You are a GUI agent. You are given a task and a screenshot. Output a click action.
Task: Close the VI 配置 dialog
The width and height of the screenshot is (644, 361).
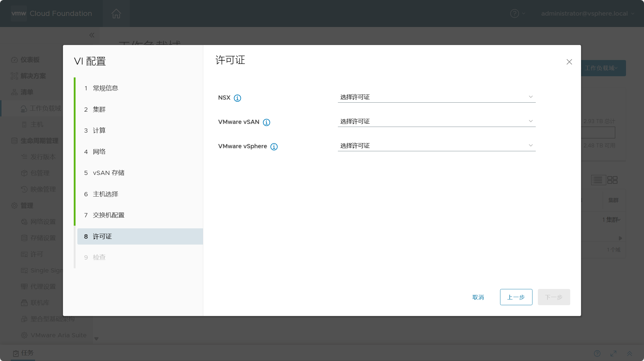[x=569, y=62]
